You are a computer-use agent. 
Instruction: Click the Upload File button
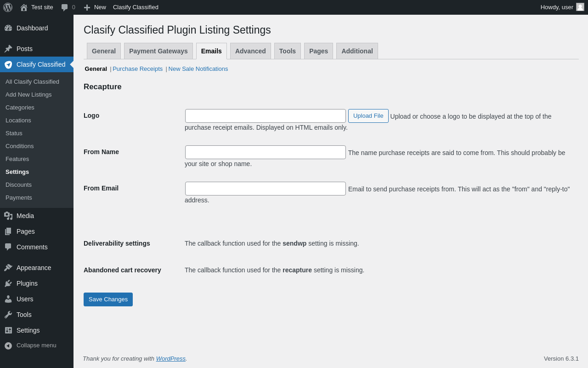pyautogui.click(x=368, y=116)
